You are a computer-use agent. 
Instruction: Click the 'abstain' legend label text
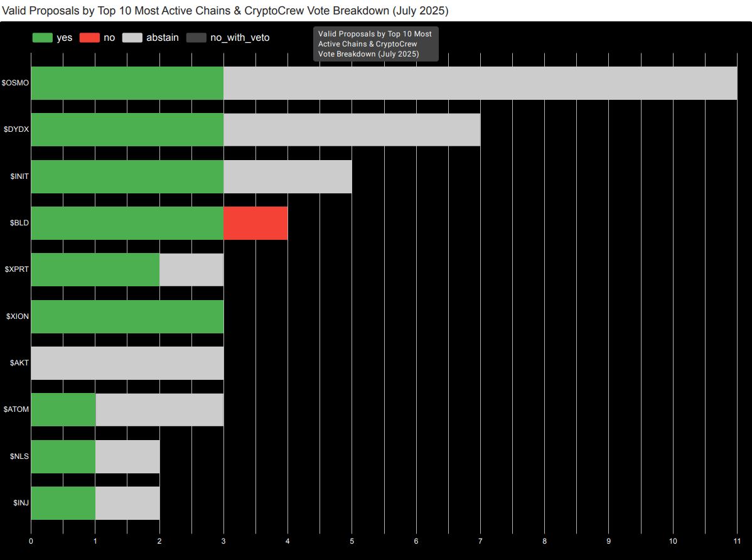coord(163,38)
